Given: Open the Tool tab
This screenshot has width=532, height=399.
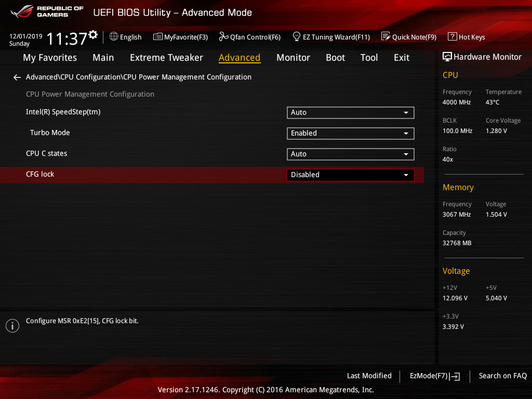Looking at the screenshot, I should click(x=369, y=58).
